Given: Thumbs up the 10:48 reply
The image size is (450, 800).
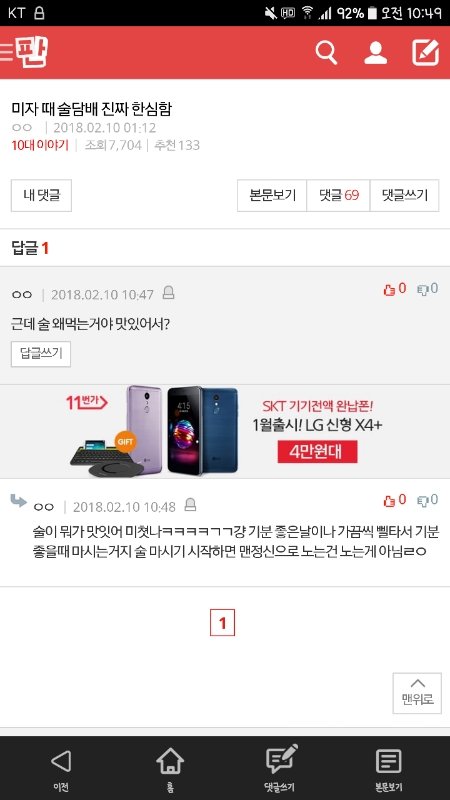Looking at the screenshot, I should click(x=395, y=501).
